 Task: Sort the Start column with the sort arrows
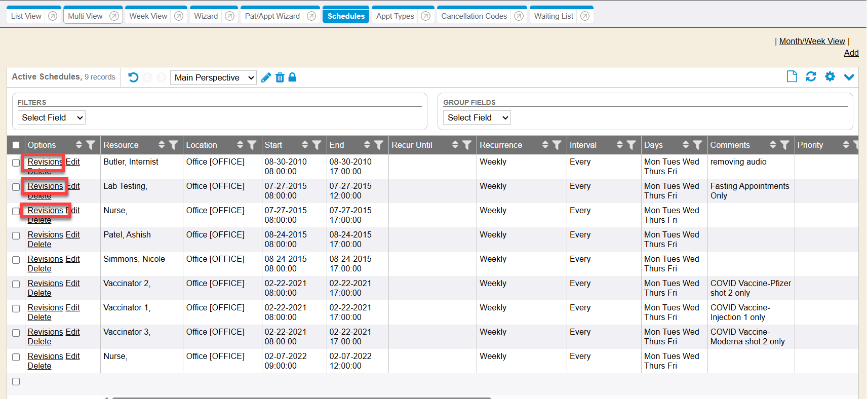coord(304,145)
